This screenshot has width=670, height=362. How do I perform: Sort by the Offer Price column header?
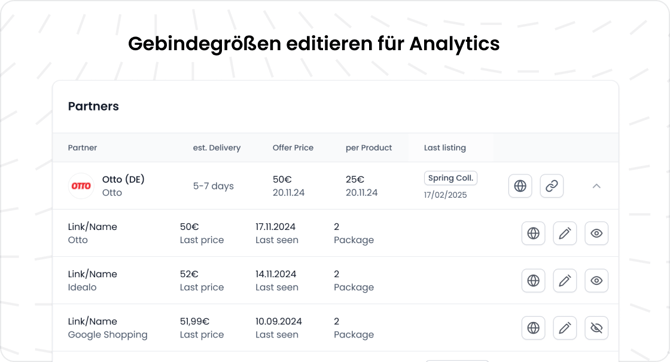tap(293, 148)
